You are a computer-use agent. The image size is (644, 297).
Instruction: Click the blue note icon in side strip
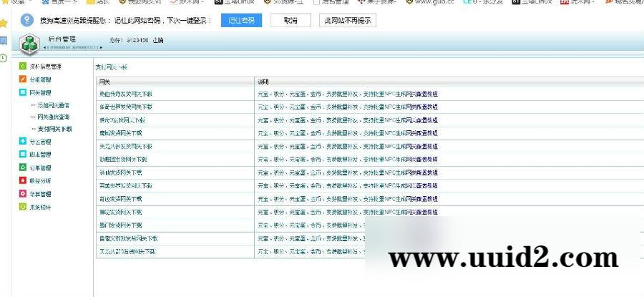(x=4, y=40)
